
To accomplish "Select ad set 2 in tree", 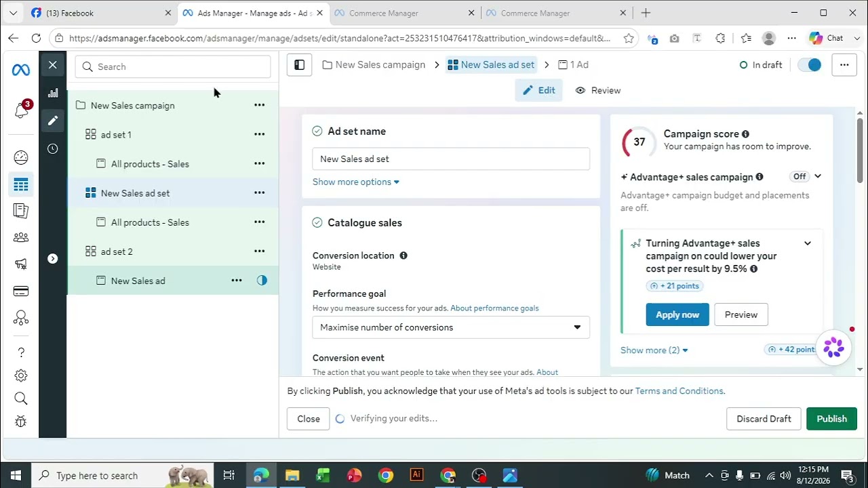I will [117, 251].
